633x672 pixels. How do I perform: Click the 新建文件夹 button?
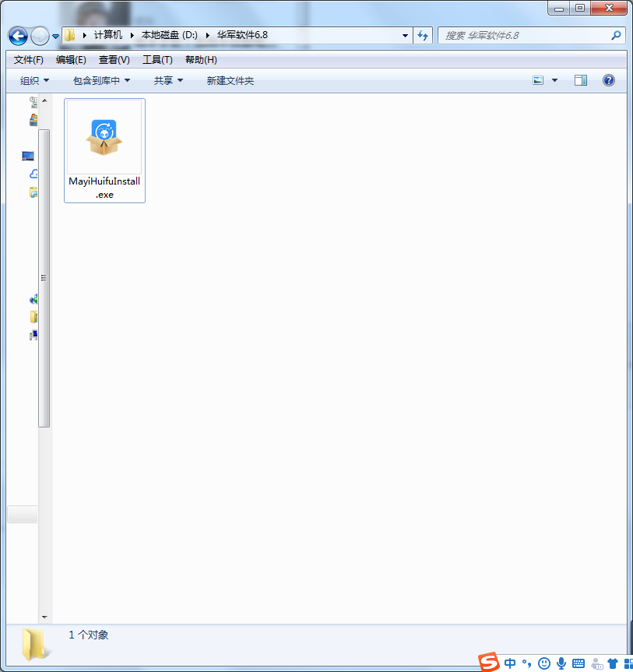[x=230, y=80]
